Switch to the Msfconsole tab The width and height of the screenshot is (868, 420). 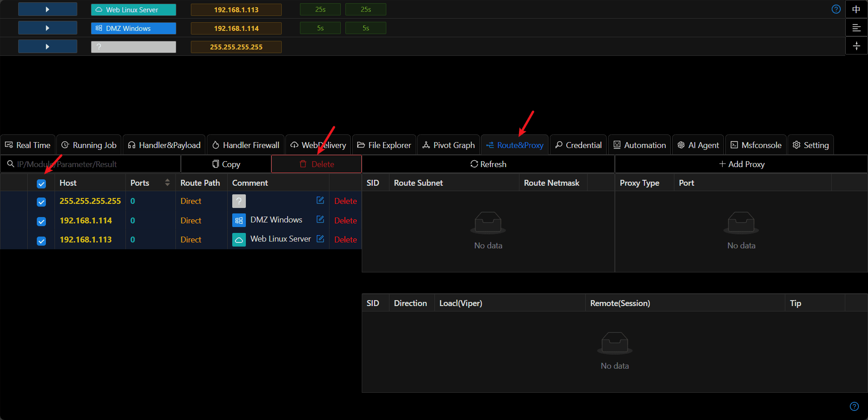756,145
